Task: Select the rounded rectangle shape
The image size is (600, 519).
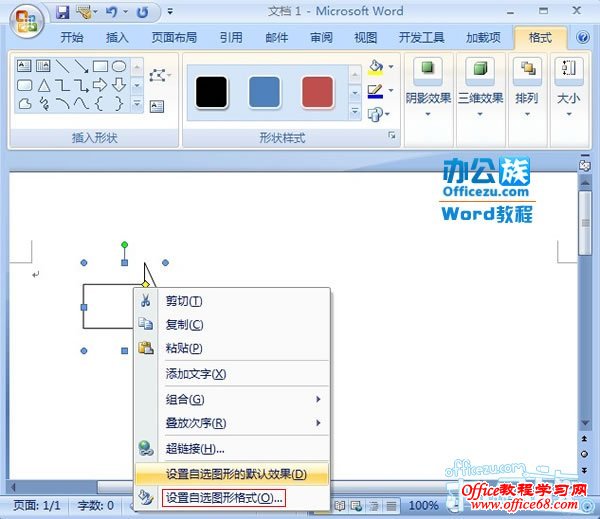Action: coord(24,85)
